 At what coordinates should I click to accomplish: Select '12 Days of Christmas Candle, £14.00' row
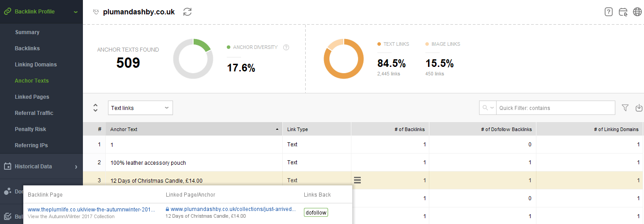point(363,180)
